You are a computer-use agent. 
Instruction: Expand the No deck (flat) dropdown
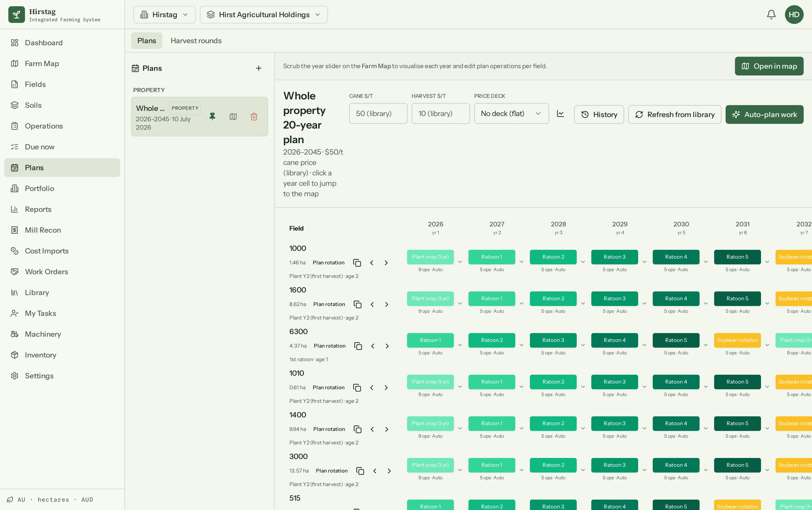(511, 114)
